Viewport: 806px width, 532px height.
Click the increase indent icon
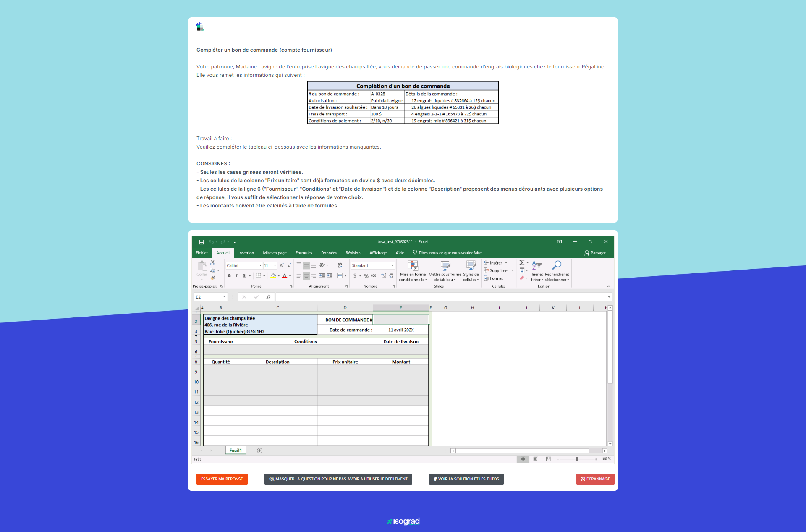pos(330,276)
